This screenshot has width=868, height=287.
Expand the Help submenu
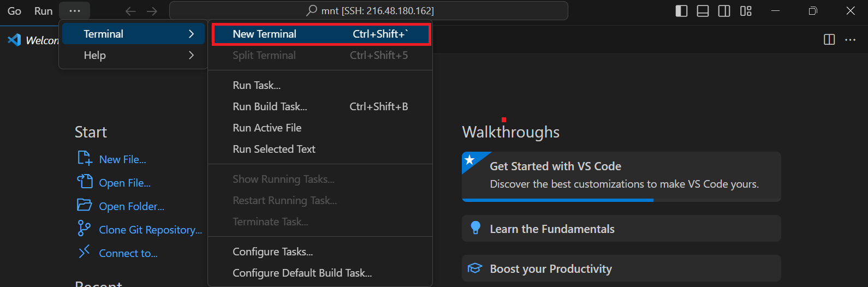tap(133, 55)
